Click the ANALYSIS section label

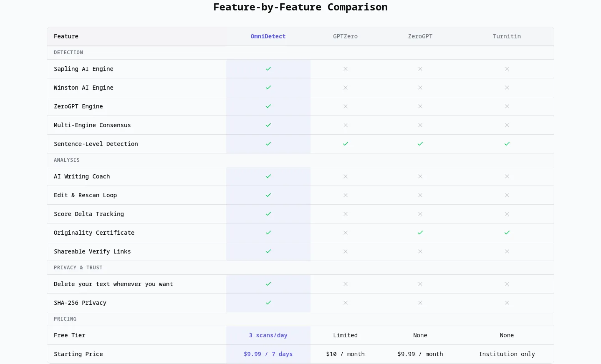67,160
